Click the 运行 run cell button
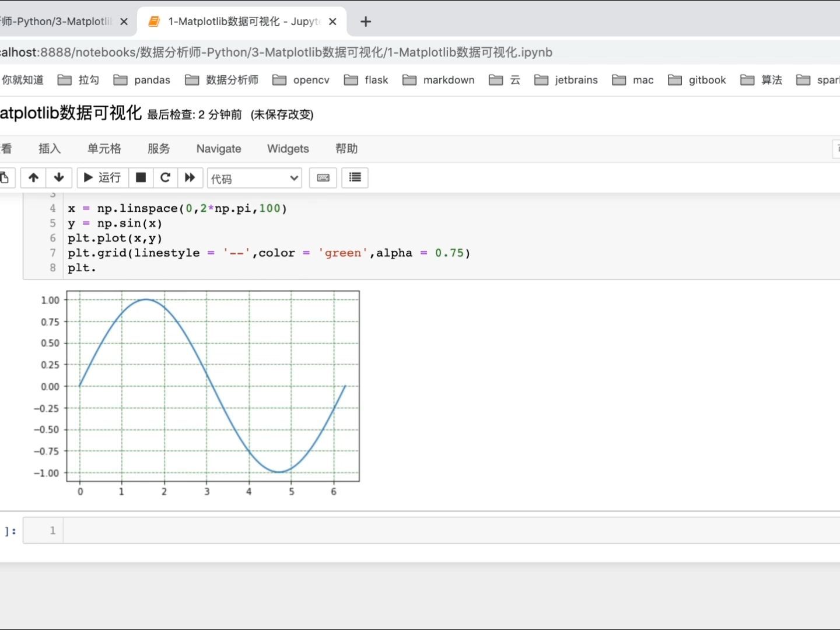 [x=102, y=177]
